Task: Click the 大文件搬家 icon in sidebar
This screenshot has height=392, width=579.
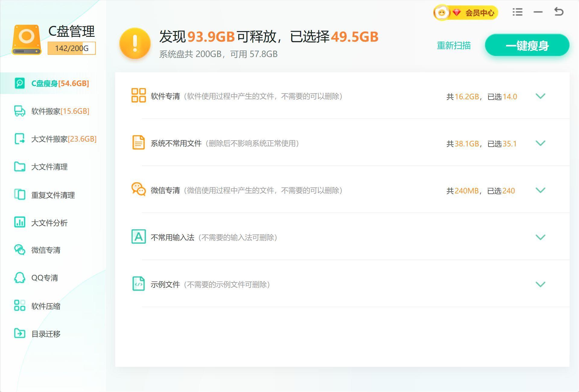Action: pos(20,139)
